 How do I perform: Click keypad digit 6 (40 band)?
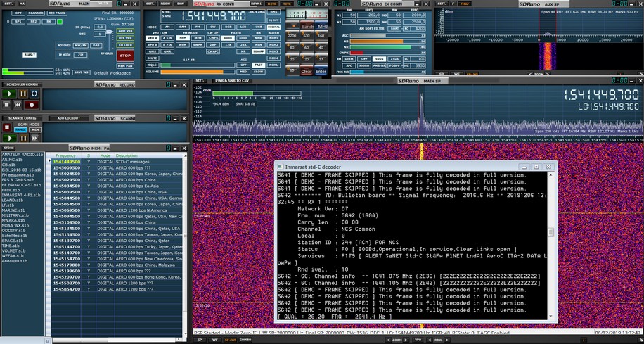(321, 47)
